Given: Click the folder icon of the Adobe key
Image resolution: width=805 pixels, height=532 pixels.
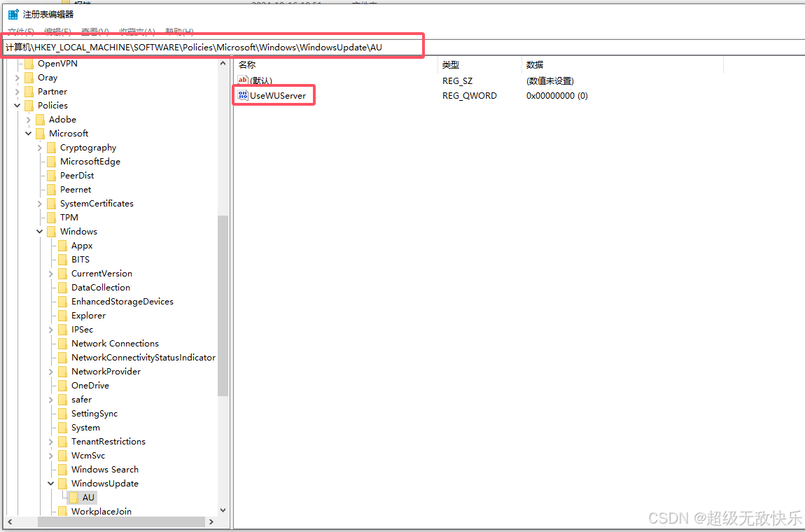Looking at the screenshot, I should tap(41, 120).
